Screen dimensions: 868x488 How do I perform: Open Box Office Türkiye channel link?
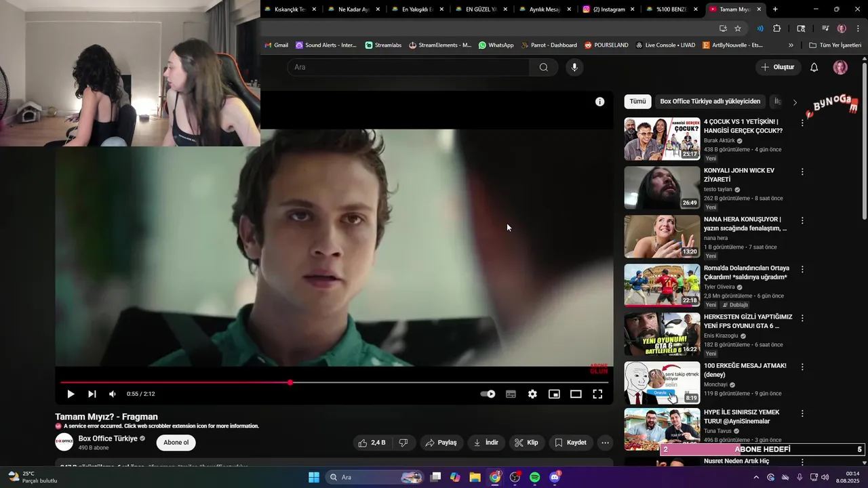108,439
